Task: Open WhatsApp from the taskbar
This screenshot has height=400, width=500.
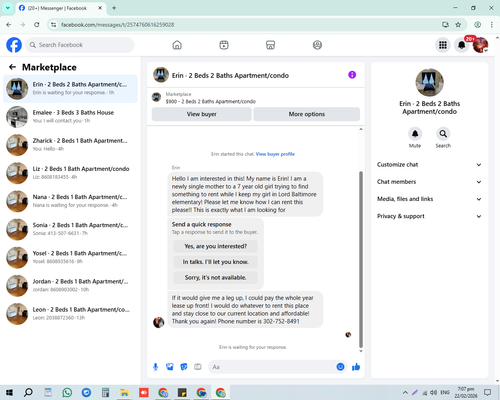Action: click(67, 392)
